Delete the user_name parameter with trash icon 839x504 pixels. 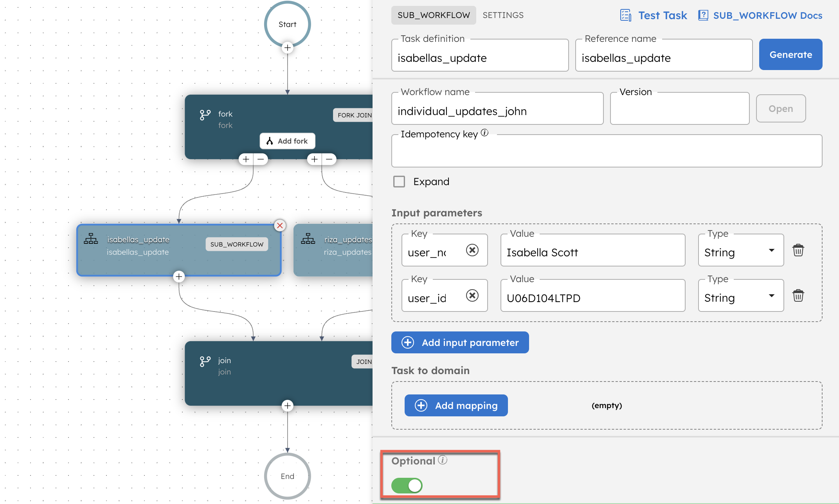[798, 250]
